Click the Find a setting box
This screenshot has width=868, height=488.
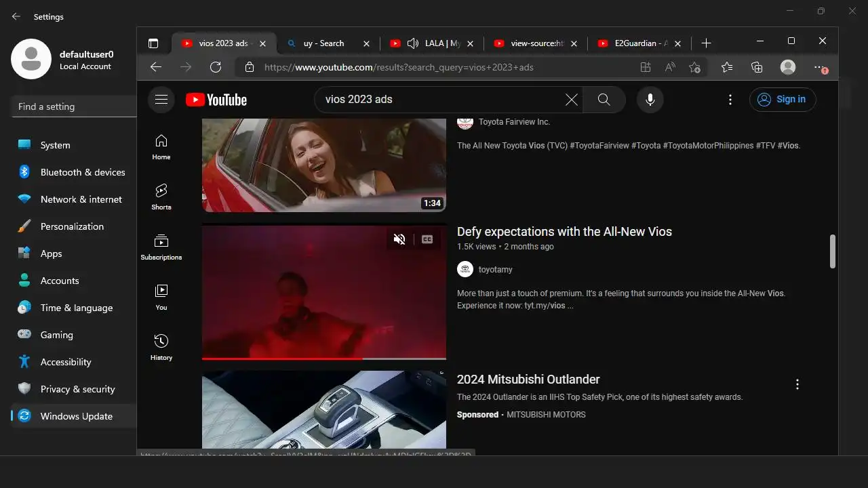click(x=74, y=106)
